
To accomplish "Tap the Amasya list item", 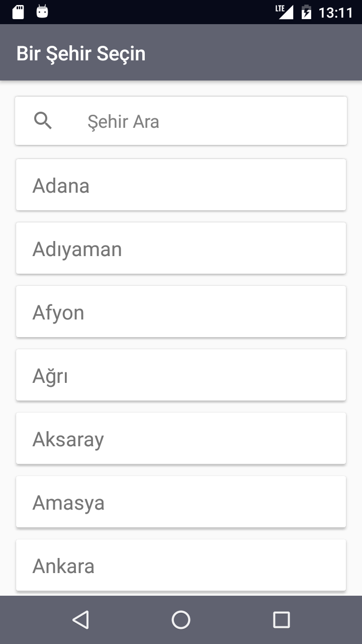I will tap(181, 502).
